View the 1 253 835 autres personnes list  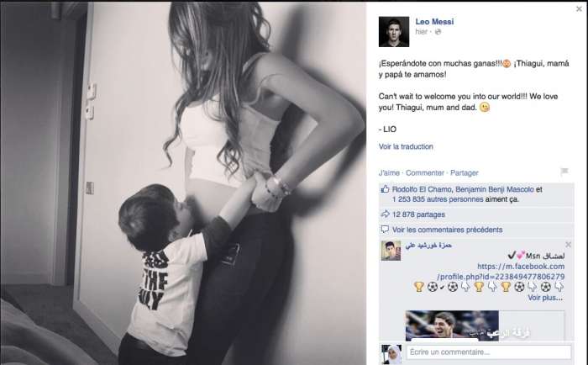pyautogui.click(x=438, y=199)
